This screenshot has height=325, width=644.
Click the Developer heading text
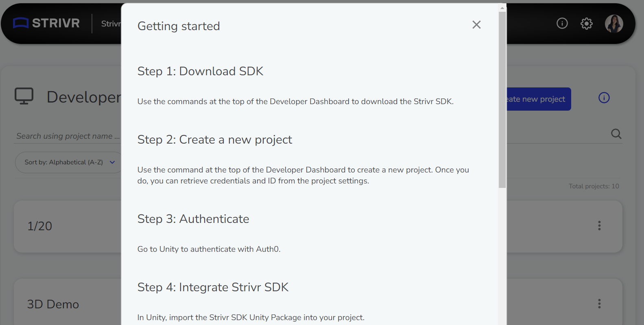(84, 97)
